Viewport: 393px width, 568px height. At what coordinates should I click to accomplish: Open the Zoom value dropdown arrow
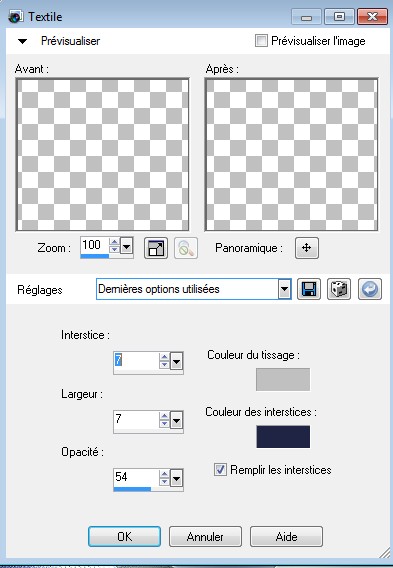pos(126,247)
